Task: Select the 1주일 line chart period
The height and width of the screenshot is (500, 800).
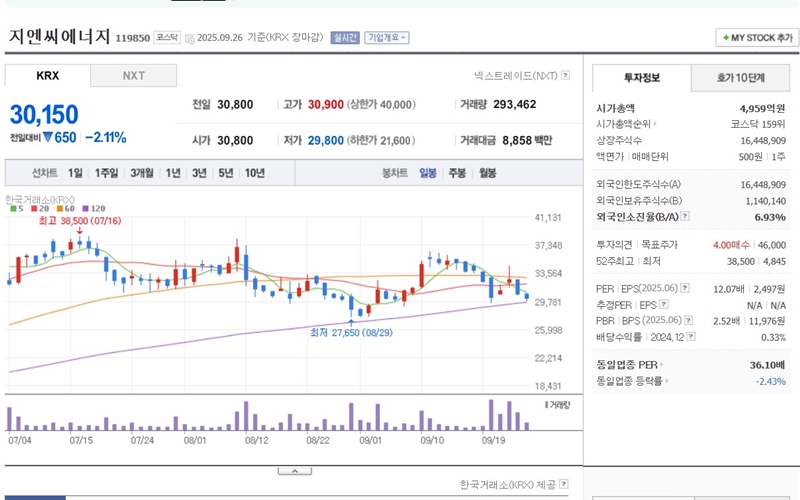Action: coord(106,173)
